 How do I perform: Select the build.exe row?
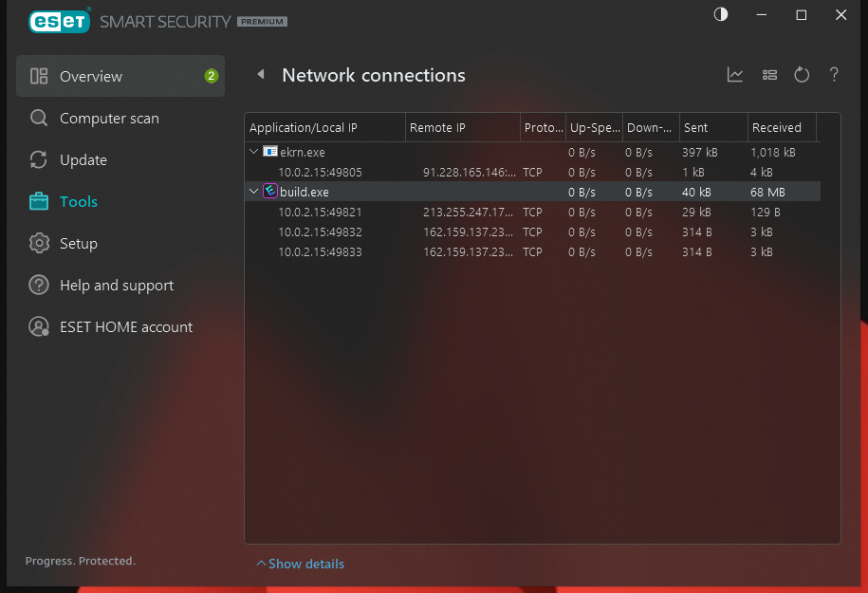pyautogui.click(x=532, y=192)
